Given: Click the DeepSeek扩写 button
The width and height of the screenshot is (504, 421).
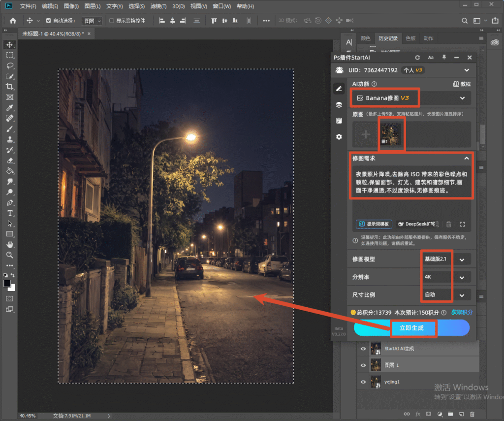Looking at the screenshot, I should (x=418, y=224).
